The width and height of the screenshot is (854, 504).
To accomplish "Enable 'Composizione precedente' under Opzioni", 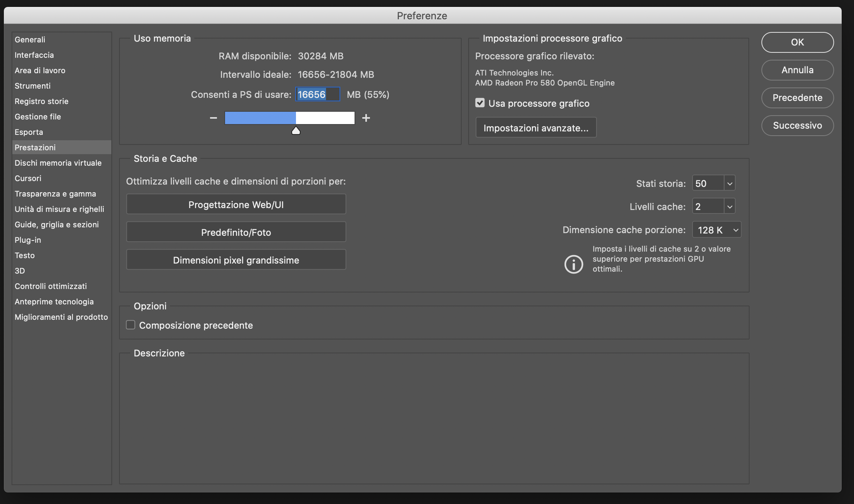I will click(x=131, y=325).
